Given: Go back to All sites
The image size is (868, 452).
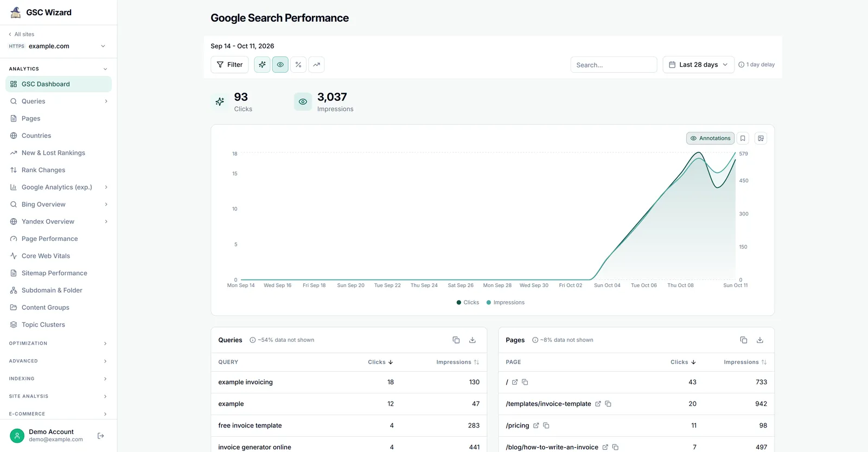Looking at the screenshot, I should (x=22, y=34).
